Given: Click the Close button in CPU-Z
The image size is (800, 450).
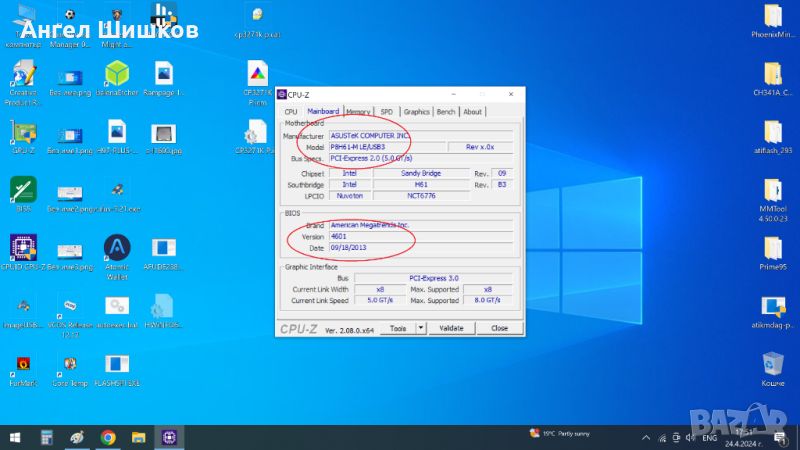Looking at the screenshot, I should click(x=499, y=328).
